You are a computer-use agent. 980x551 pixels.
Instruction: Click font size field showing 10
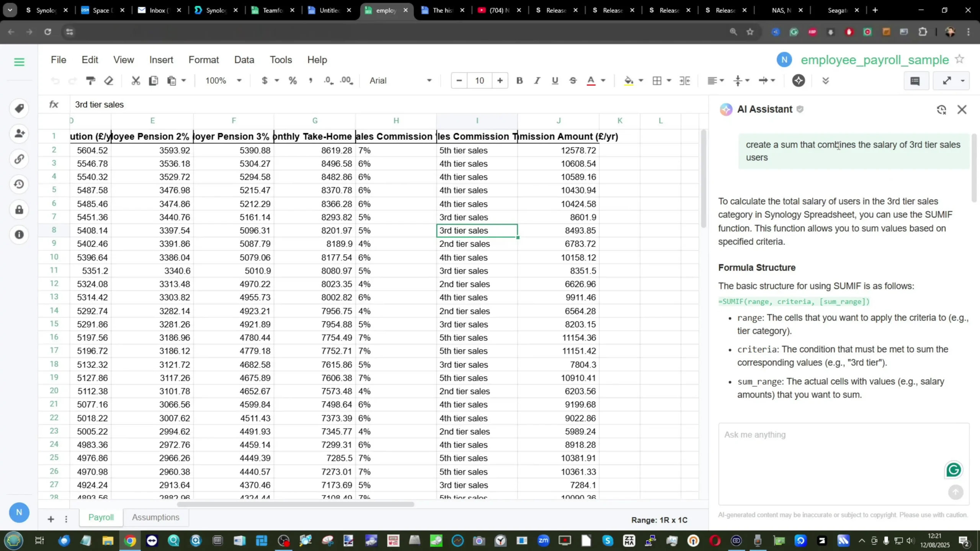[x=480, y=80]
